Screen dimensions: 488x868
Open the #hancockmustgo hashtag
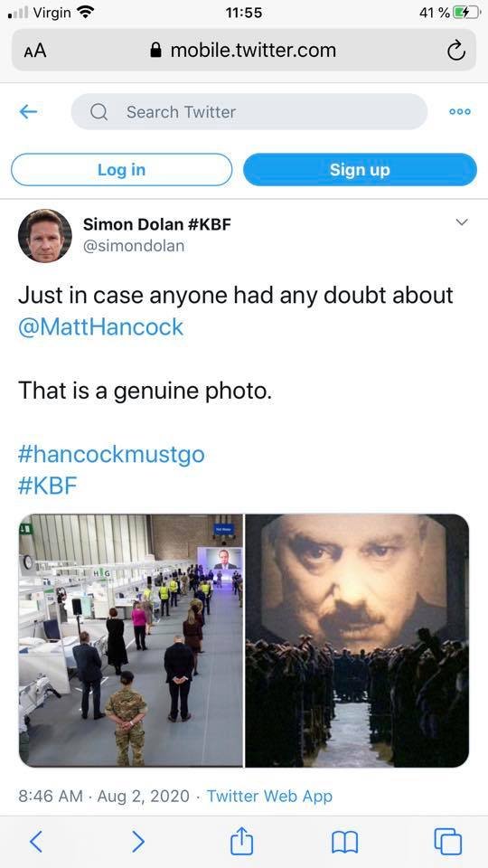(x=111, y=455)
